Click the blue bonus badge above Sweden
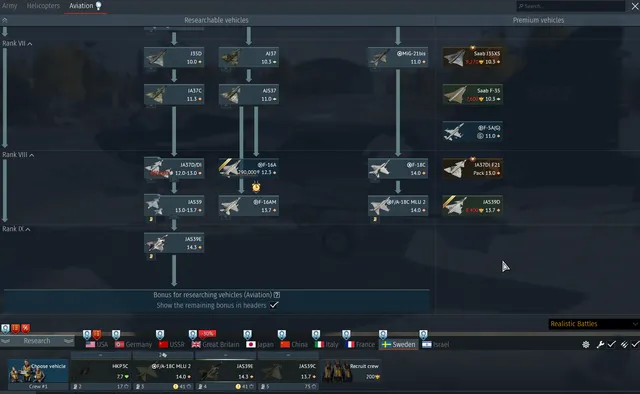 click(x=383, y=335)
